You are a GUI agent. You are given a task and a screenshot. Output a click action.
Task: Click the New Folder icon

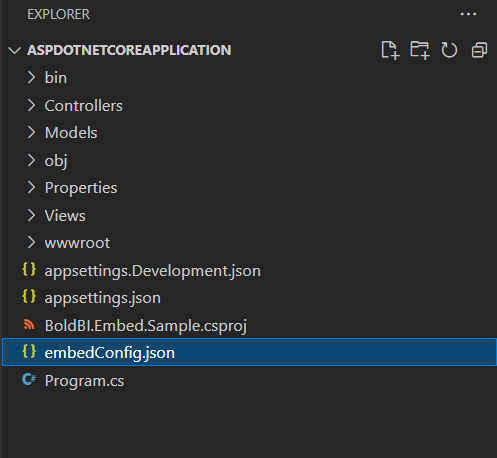click(x=420, y=50)
